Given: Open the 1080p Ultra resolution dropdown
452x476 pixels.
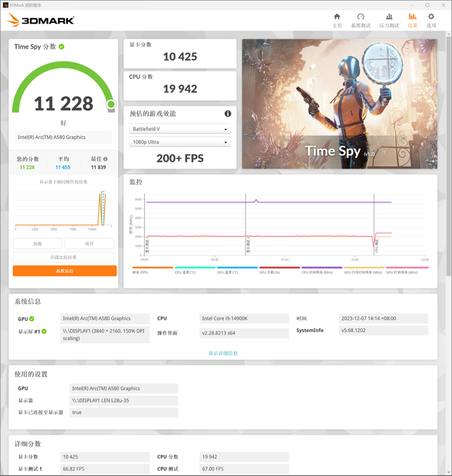Looking at the screenshot, I should pyautogui.click(x=180, y=142).
